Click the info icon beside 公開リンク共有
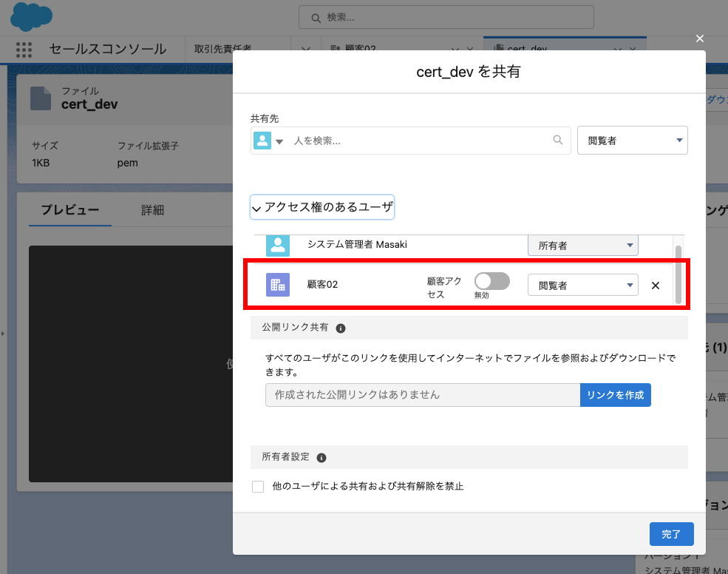 (341, 328)
